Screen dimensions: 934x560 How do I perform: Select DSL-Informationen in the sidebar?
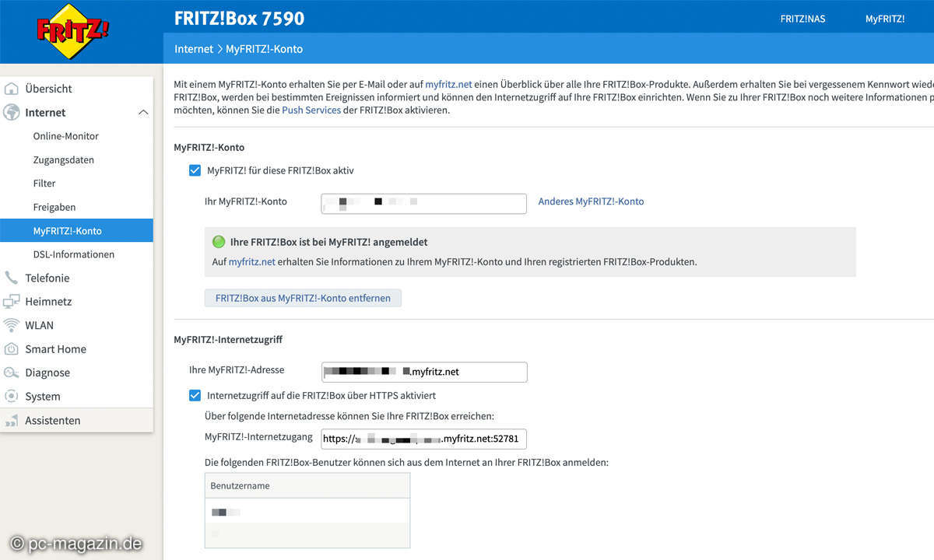pos(73,254)
